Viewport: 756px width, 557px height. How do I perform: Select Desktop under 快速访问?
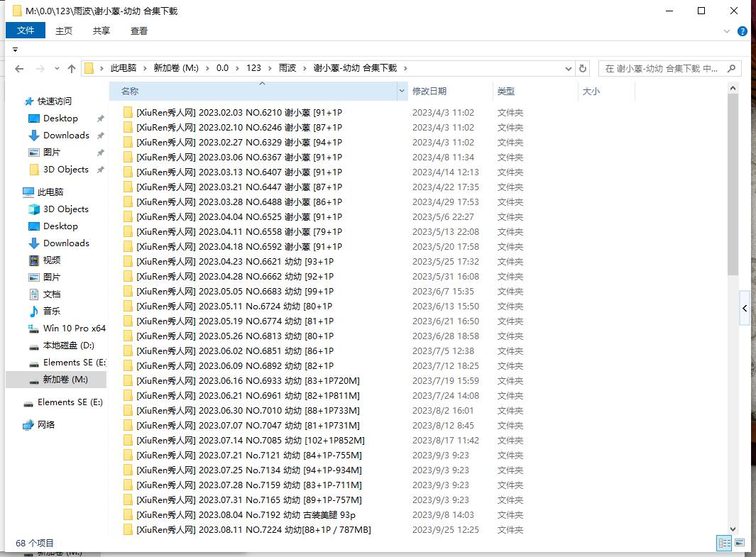coord(60,118)
